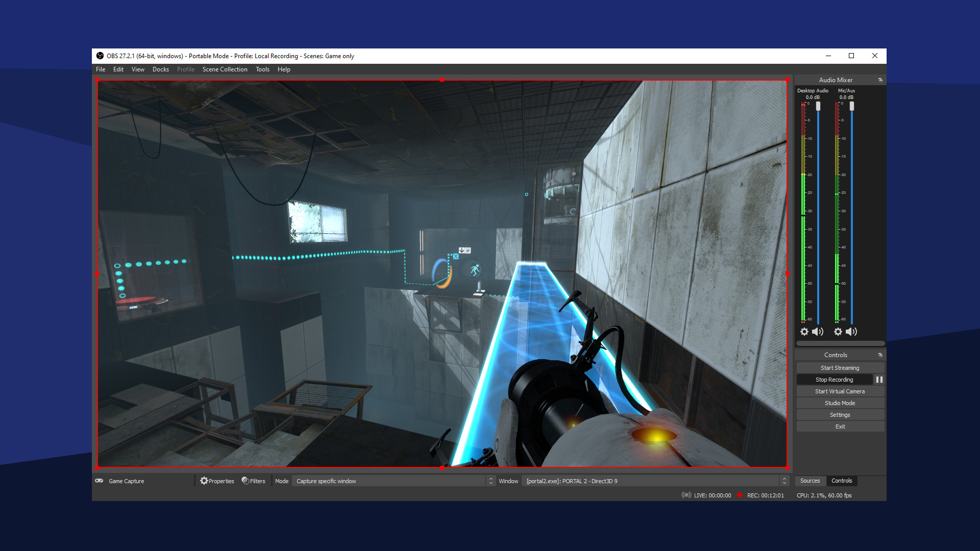Click the Controls panel collapse icon
The height and width of the screenshot is (551, 980).
[x=880, y=355]
